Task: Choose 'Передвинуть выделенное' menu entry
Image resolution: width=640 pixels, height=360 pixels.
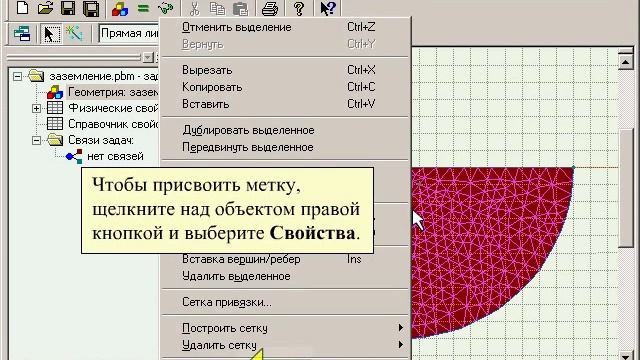Action: point(285,147)
